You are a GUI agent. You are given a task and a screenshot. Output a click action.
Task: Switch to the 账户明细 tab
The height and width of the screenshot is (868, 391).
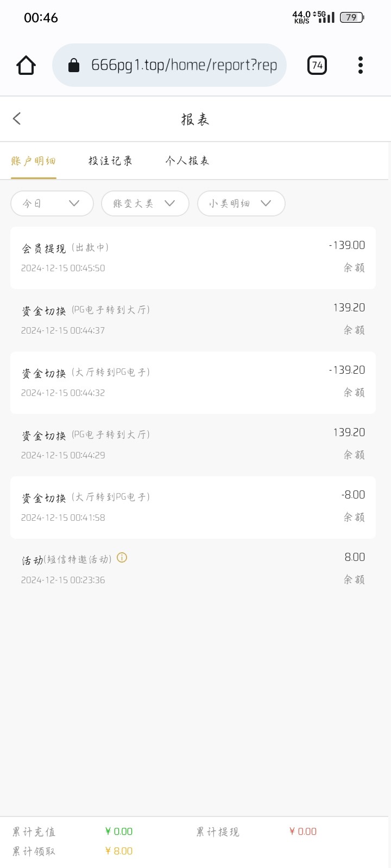click(x=33, y=161)
